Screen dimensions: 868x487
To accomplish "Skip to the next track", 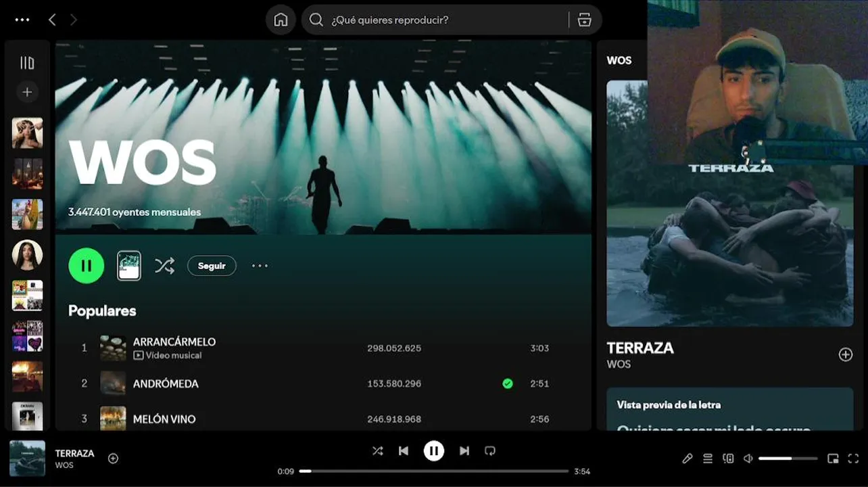I will pyautogui.click(x=464, y=450).
